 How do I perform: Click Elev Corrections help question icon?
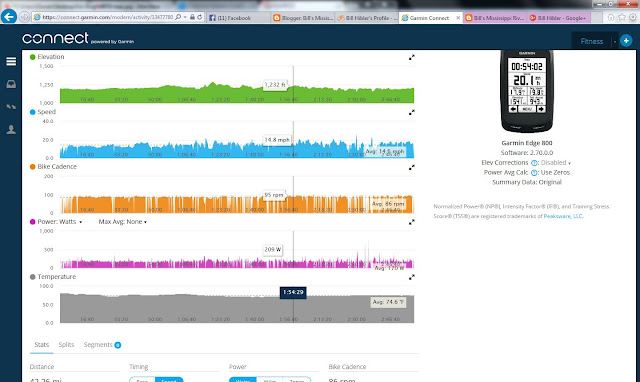click(x=534, y=163)
